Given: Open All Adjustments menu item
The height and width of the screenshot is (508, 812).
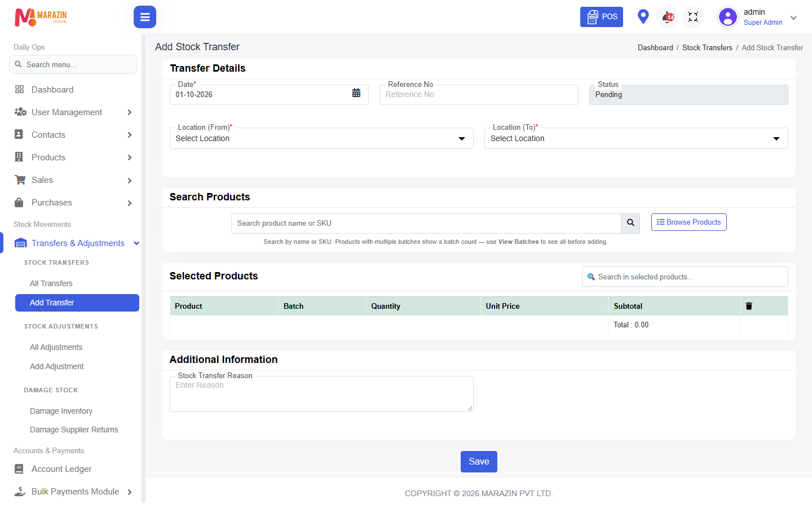Looking at the screenshot, I should coord(56,347).
